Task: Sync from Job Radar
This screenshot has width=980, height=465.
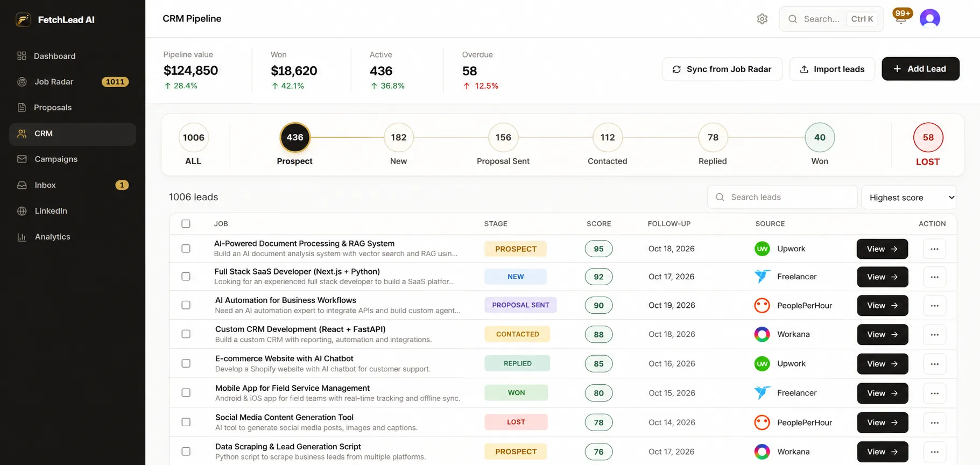Action: coord(722,69)
